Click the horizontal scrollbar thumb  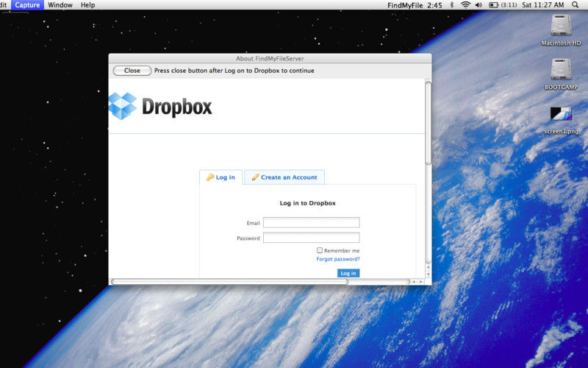click(229, 282)
